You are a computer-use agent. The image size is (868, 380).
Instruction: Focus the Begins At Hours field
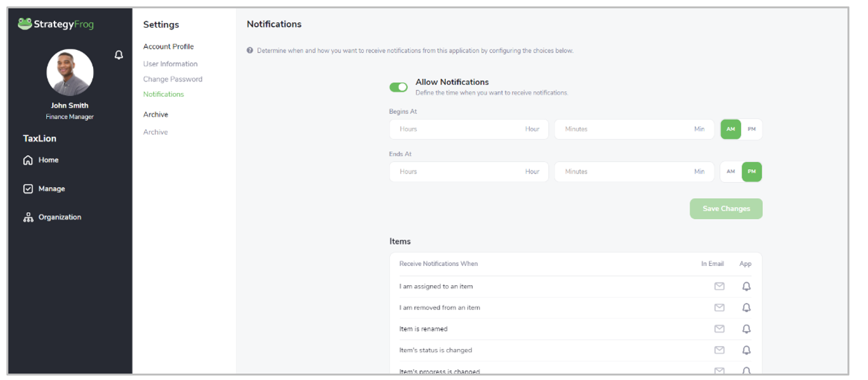pos(469,129)
